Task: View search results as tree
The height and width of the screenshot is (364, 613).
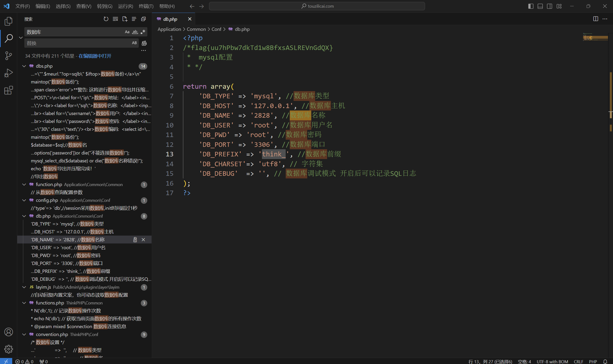Action: click(x=134, y=19)
